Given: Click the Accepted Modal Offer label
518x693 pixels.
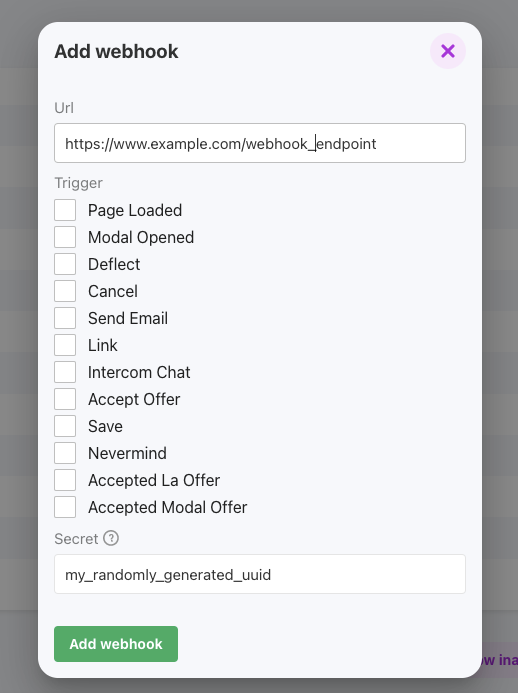Looking at the screenshot, I should pos(168,507).
